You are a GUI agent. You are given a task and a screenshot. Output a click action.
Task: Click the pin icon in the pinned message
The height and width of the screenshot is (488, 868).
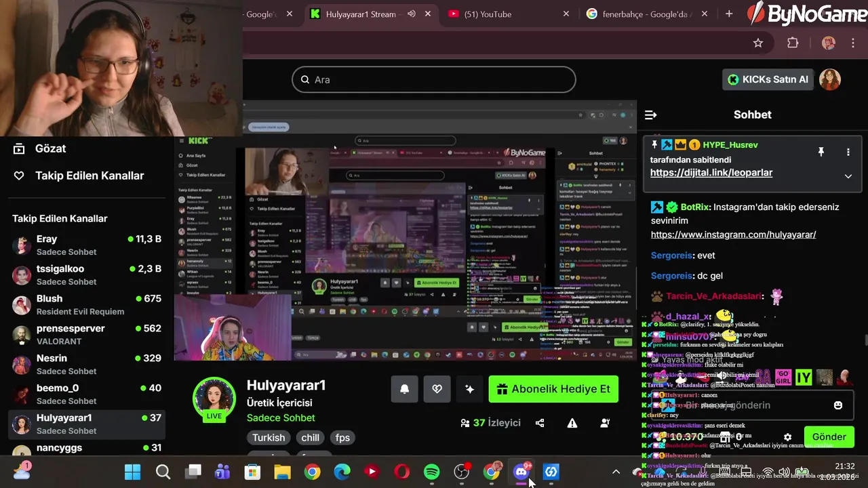pyautogui.click(x=821, y=152)
